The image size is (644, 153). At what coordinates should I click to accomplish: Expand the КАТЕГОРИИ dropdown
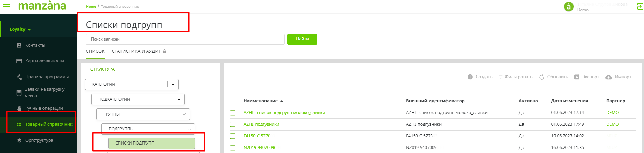(x=173, y=84)
